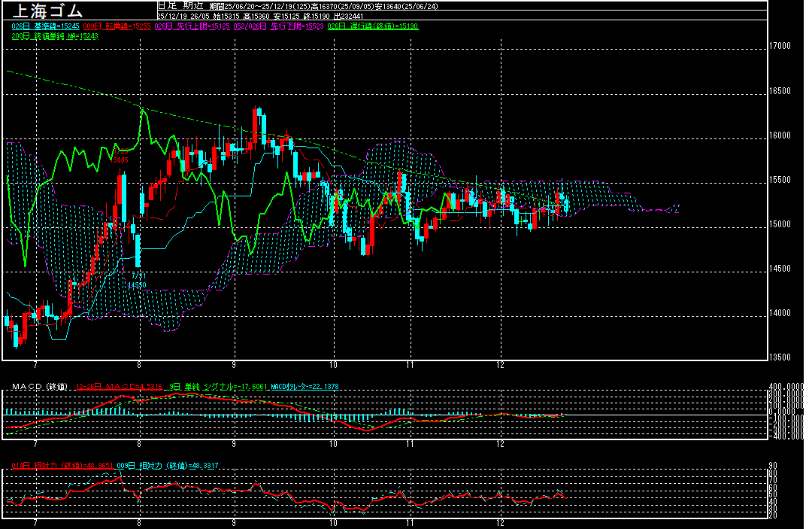Click month 9 on main chart axis
The image size is (812, 529).
[235, 363]
